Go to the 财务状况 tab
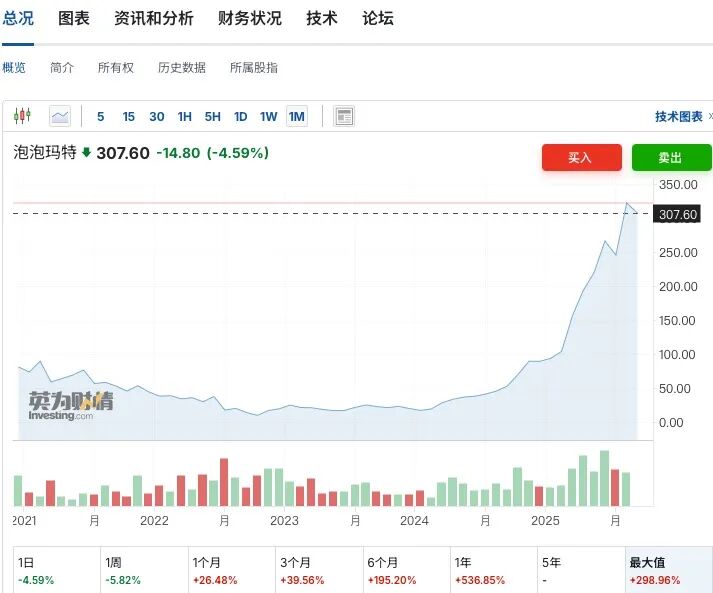 [250, 18]
